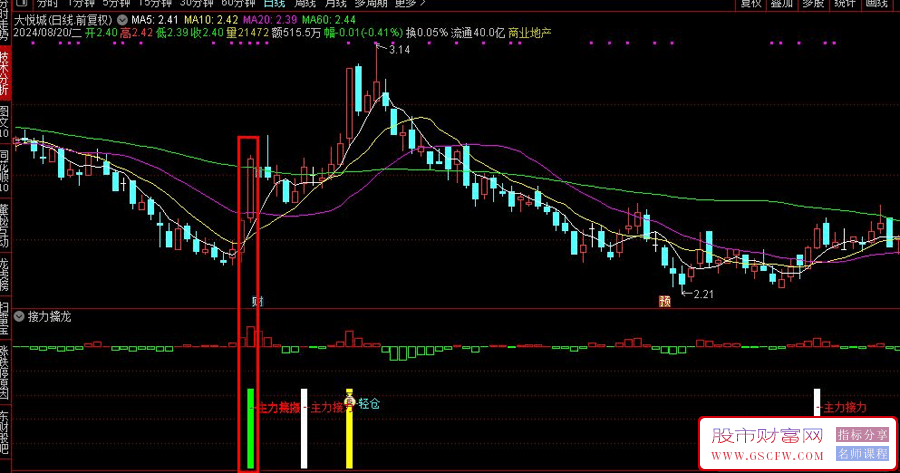Open the 统计 statistics tool
Screen dimensions: 900x473
pos(844,3)
